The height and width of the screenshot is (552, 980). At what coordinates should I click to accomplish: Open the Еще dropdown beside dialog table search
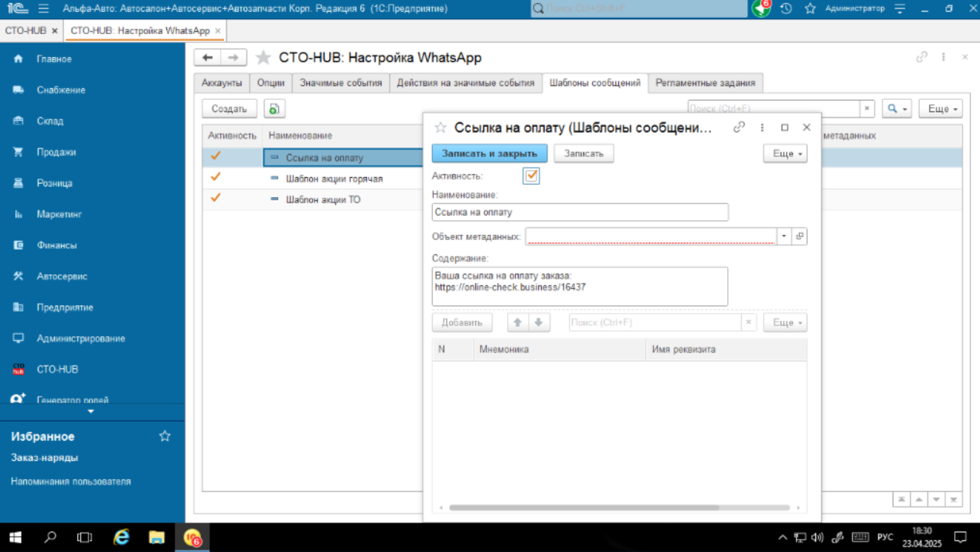(x=785, y=322)
